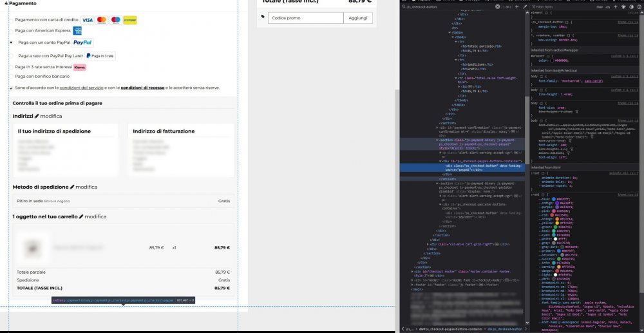Toggle print media simulation icon
The width and height of the screenshot is (644, 333).
pyautogui.click(x=639, y=7)
